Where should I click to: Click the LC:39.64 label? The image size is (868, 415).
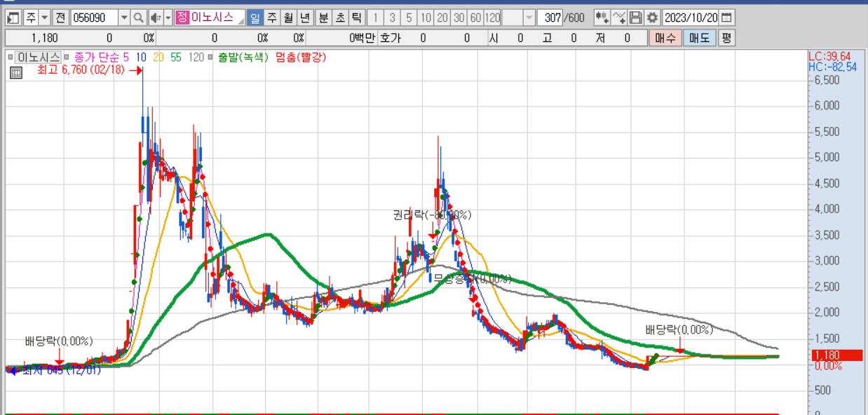[x=829, y=56]
